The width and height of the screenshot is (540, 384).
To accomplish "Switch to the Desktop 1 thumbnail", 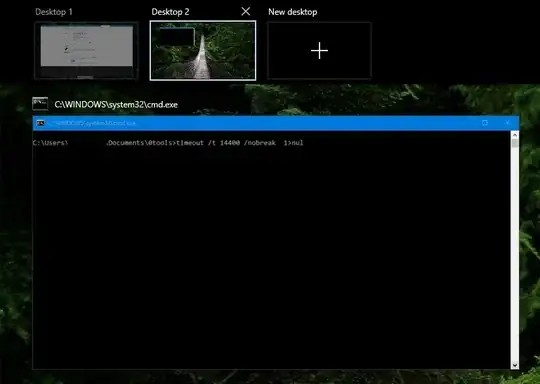I will (86, 51).
